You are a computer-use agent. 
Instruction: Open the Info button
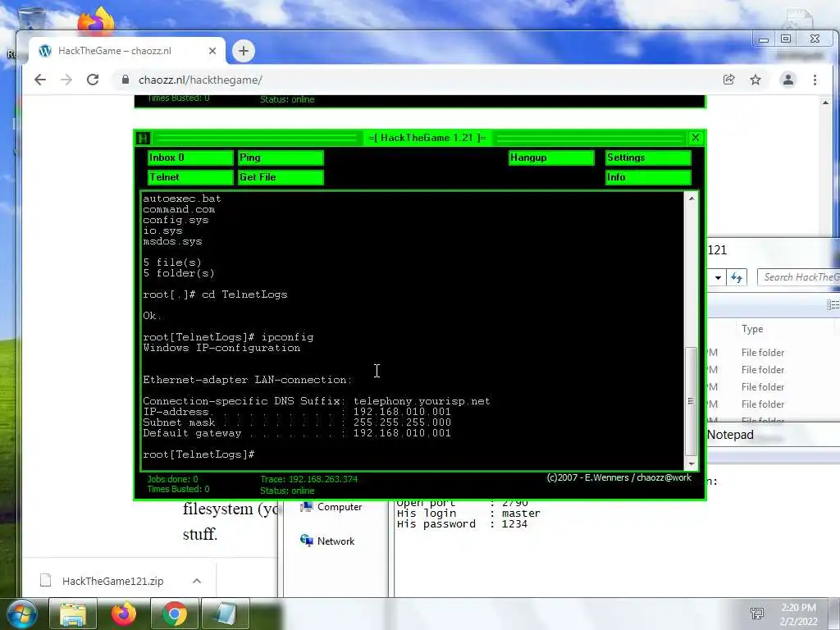coord(648,177)
